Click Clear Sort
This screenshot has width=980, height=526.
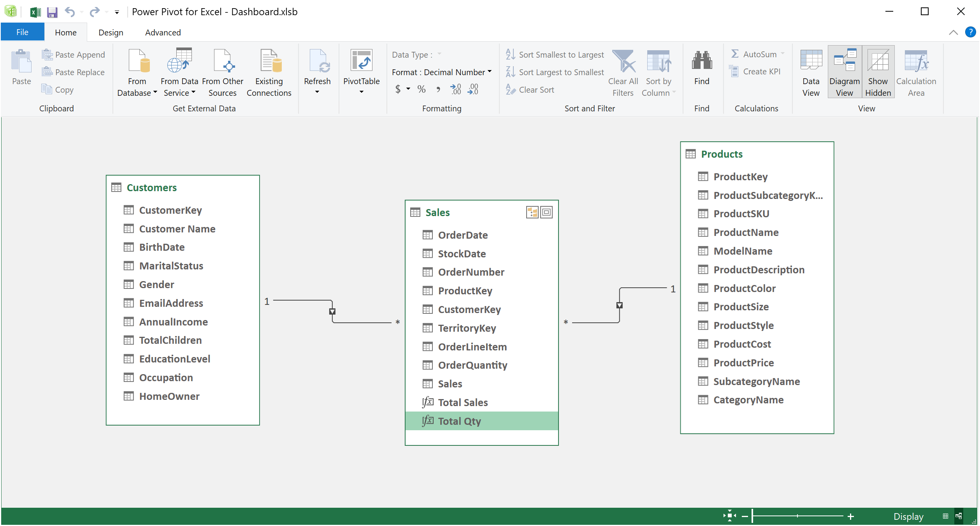tap(536, 90)
